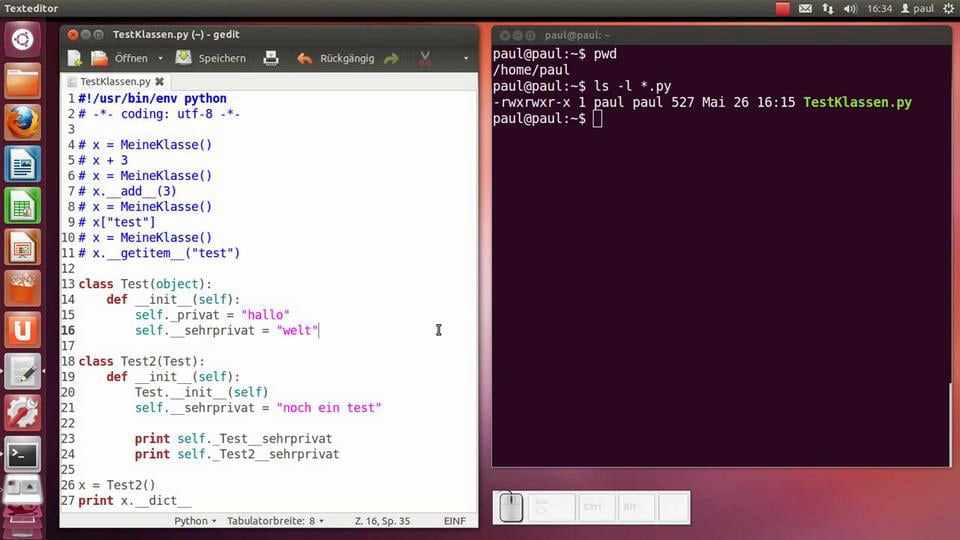This screenshot has height=540, width=960.
Task: Print document using printer icon
Action: [x=271, y=58]
